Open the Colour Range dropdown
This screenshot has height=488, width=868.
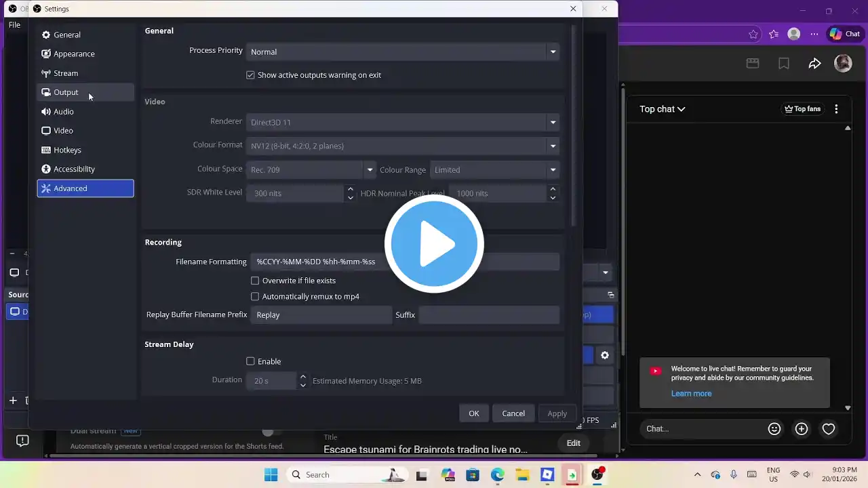click(494, 170)
